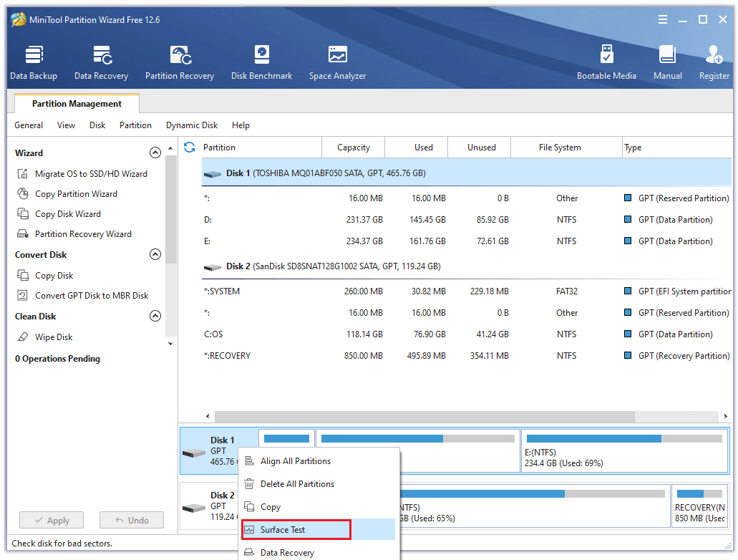Select the D: partition row
The width and height of the screenshot is (738, 560).
pos(467,219)
